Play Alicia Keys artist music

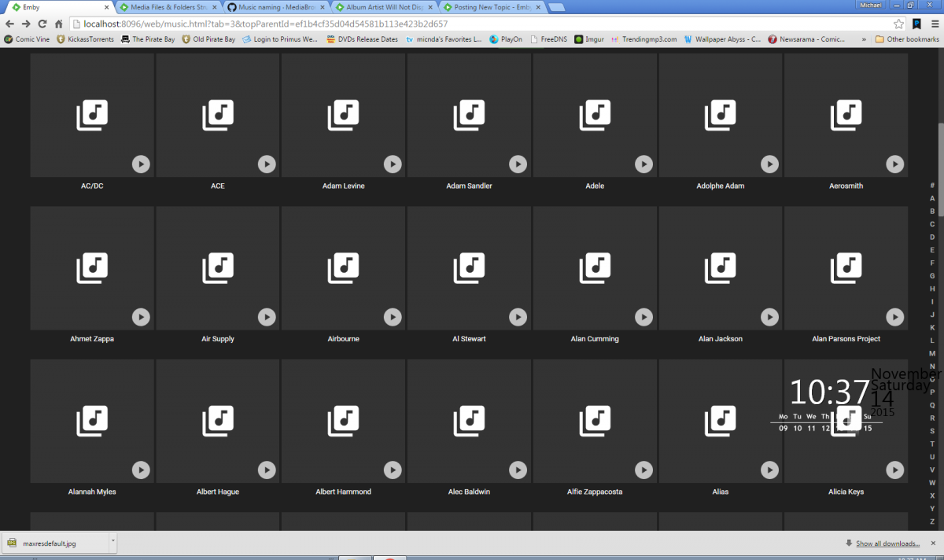[x=895, y=470]
